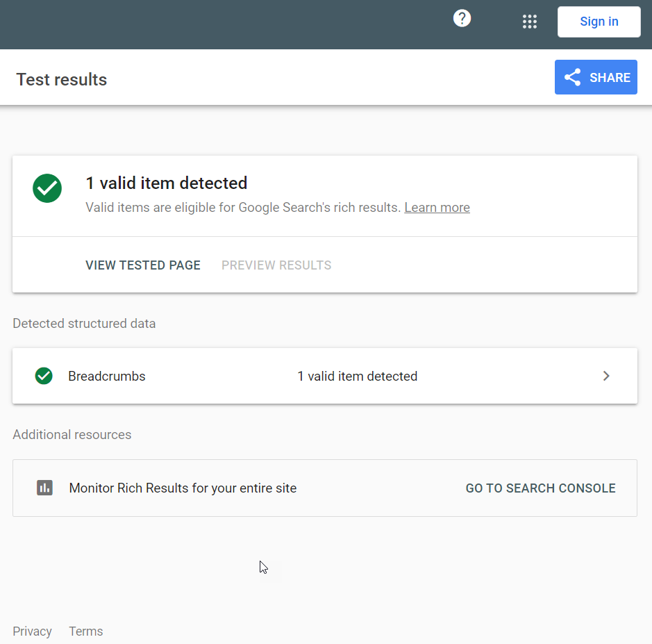This screenshot has height=644, width=652.
Task: Open the Terms link in the footer
Action: click(x=86, y=631)
